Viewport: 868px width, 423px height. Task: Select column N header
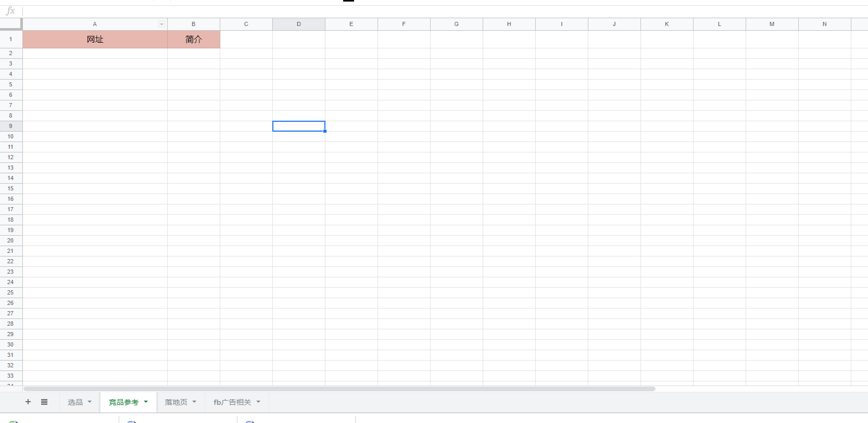824,24
